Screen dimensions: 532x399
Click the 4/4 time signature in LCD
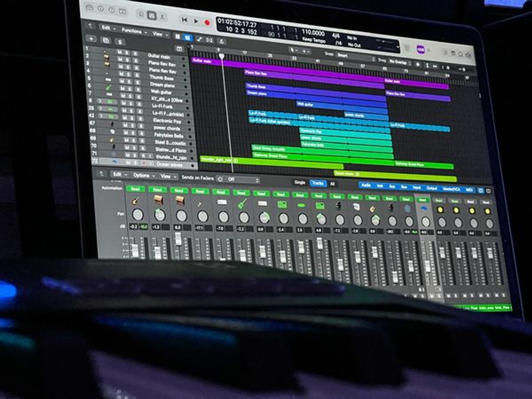pos(336,35)
